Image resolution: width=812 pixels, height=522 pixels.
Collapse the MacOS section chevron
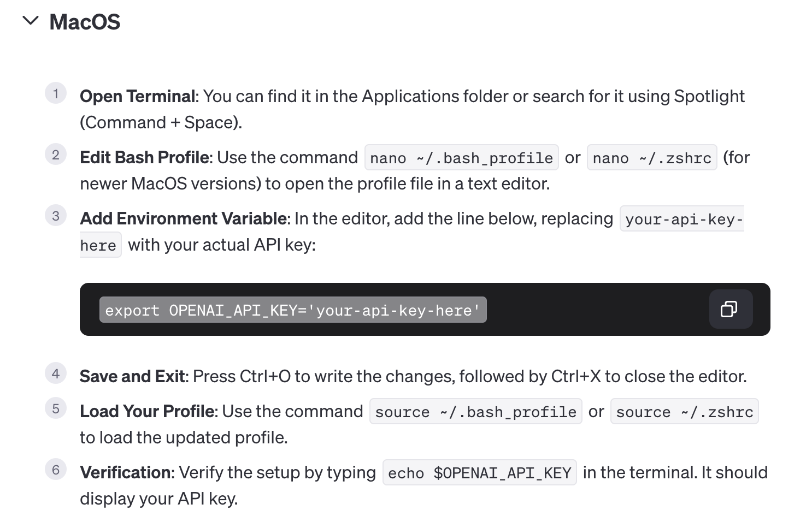click(31, 21)
